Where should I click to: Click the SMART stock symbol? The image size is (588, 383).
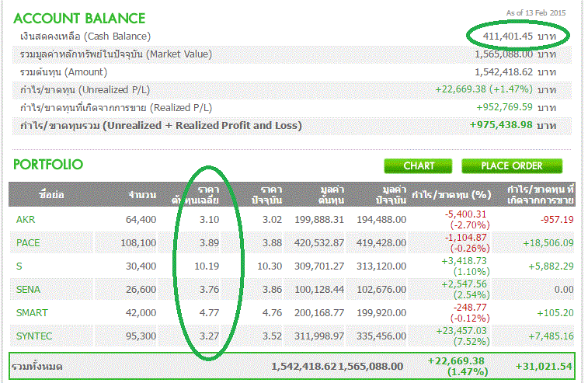point(32,313)
